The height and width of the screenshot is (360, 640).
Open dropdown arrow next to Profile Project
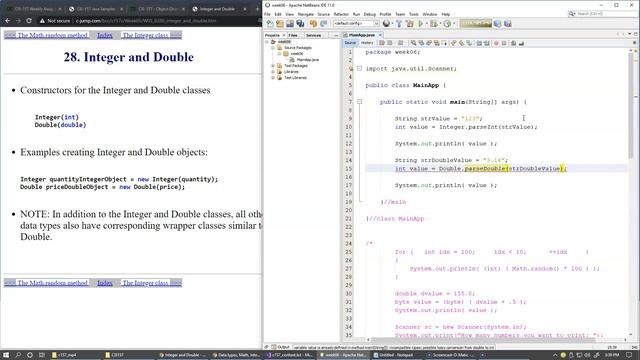454,24
